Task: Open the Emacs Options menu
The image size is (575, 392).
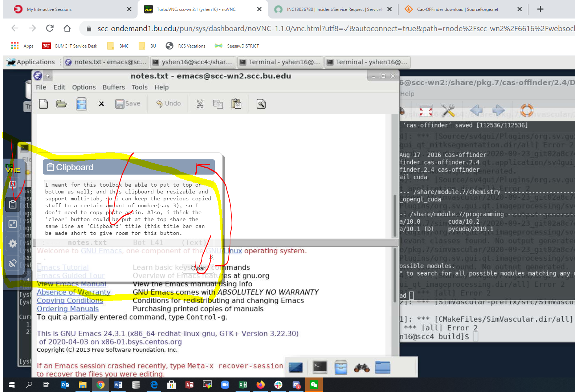Action: click(84, 87)
